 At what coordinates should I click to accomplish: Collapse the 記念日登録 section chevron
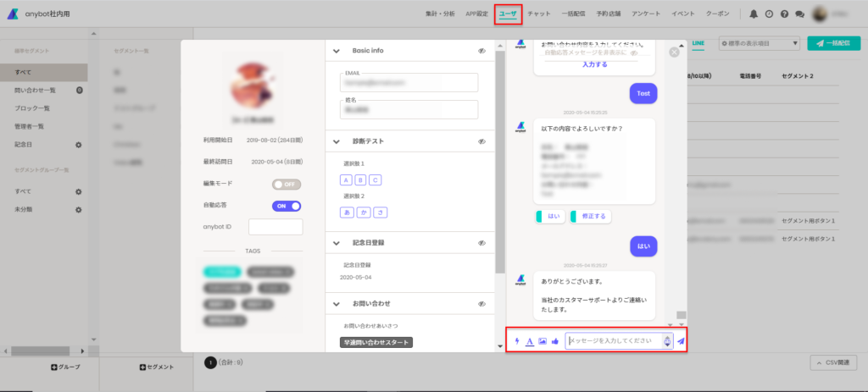coord(336,242)
